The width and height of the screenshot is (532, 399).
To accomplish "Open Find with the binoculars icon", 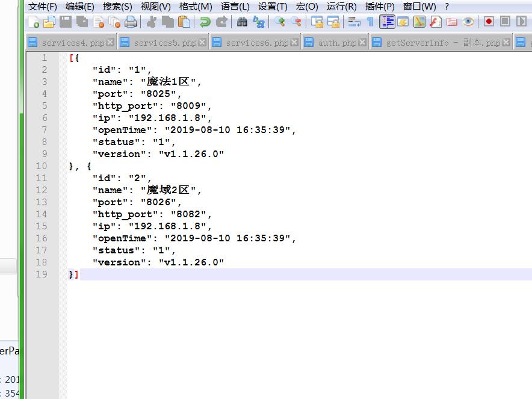I will [242, 22].
